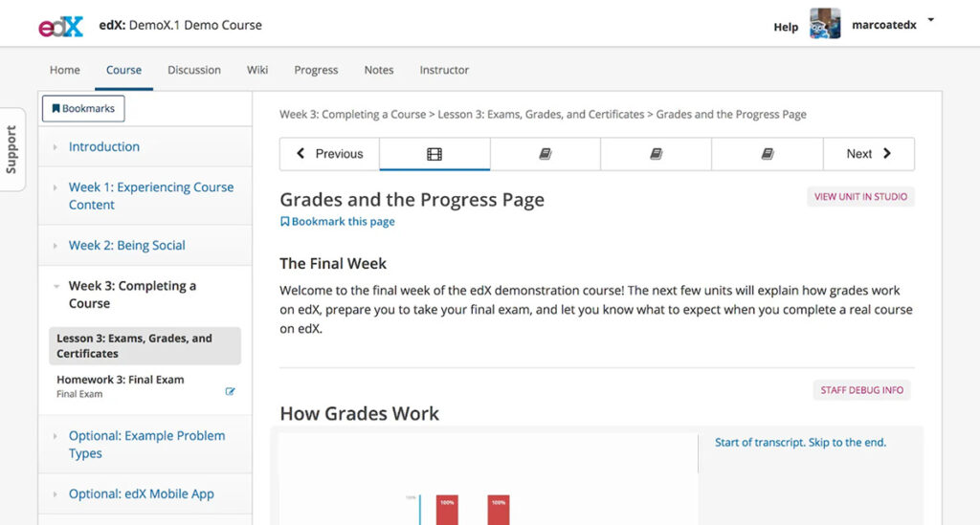The height and width of the screenshot is (525, 980).
Task: Open Homework 3: Final Exam
Action: (x=145, y=385)
